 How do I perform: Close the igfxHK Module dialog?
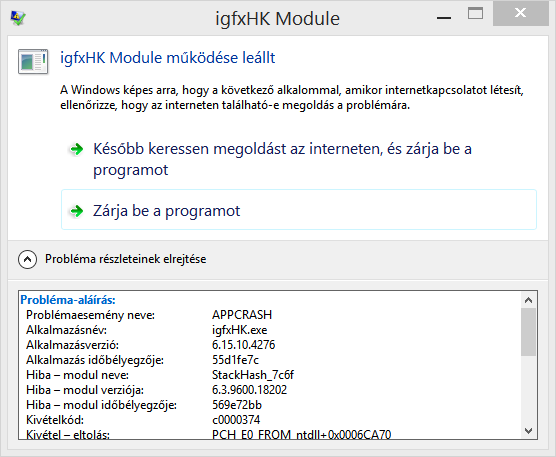click(521, 13)
